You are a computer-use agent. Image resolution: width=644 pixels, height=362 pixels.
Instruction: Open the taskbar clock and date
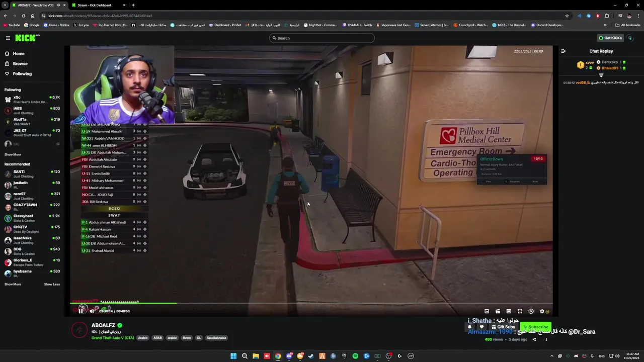click(630, 356)
